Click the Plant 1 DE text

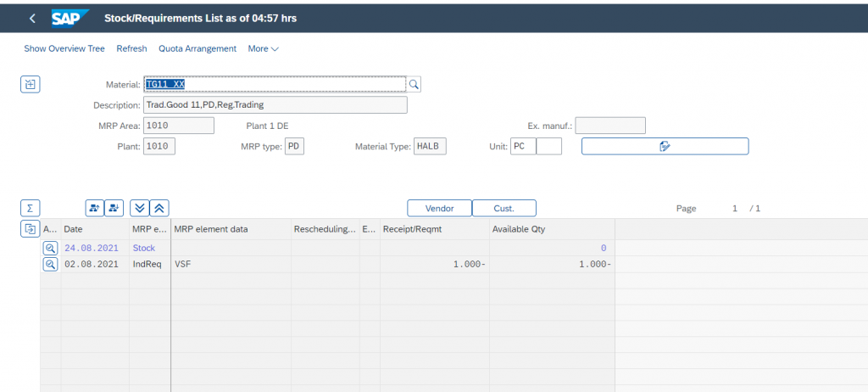[x=267, y=126]
